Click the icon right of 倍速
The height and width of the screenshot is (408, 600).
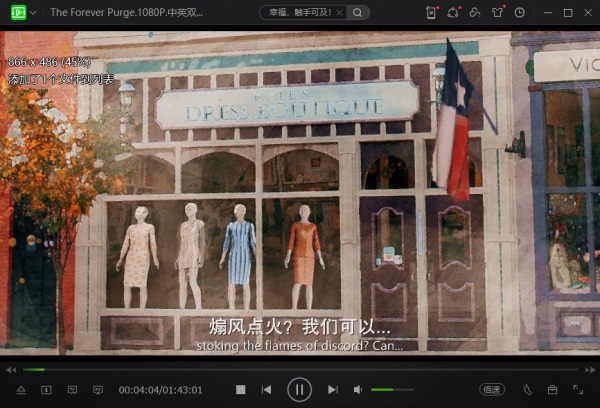tap(527, 390)
